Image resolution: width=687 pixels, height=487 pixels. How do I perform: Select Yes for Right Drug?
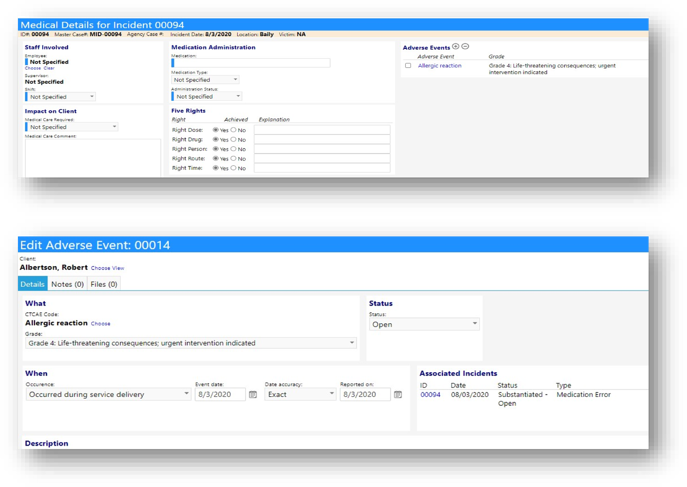tap(216, 139)
